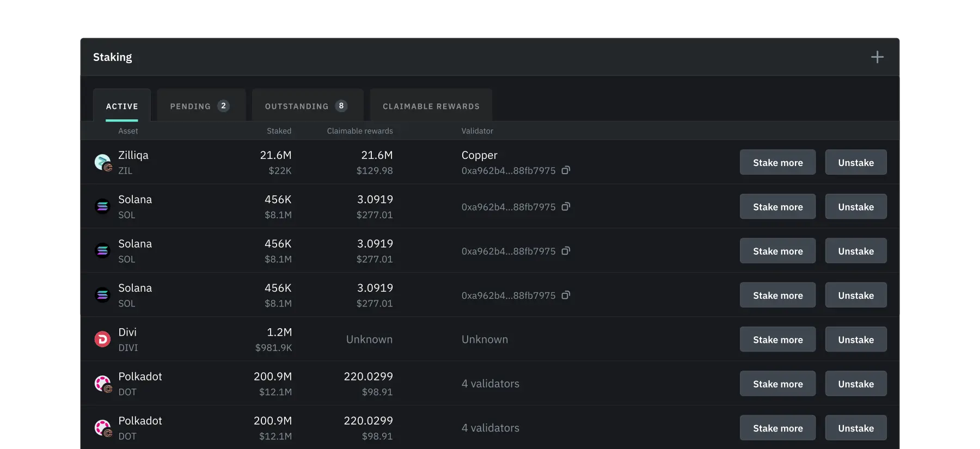Copy validator address in third Solana row
The image size is (980, 449).
pos(566,295)
